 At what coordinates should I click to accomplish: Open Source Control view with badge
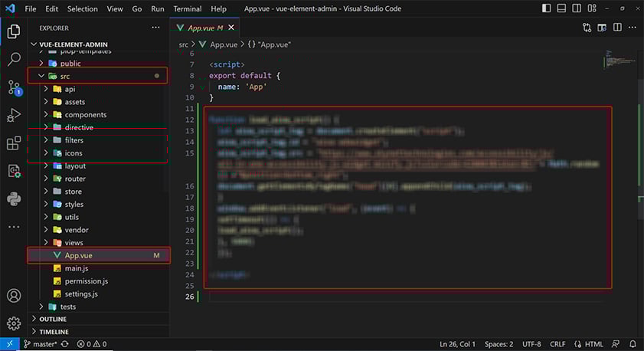[x=15, y=88]
